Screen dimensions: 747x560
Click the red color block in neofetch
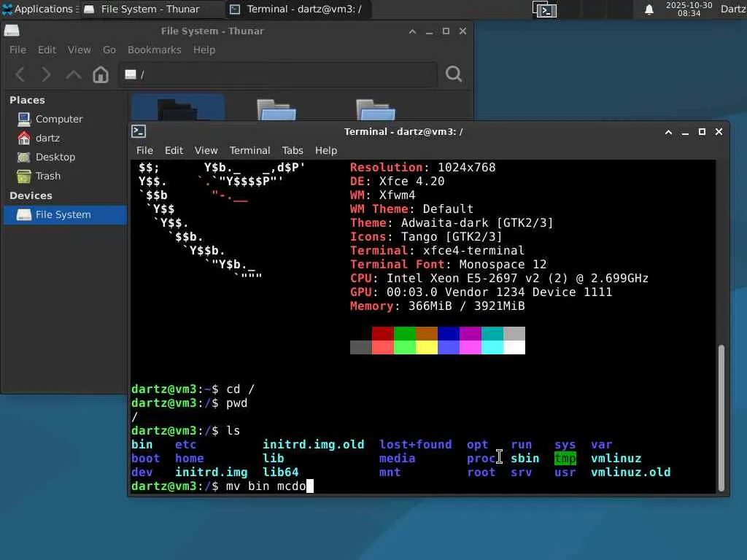pyautogui.click(x=382, y=333)
